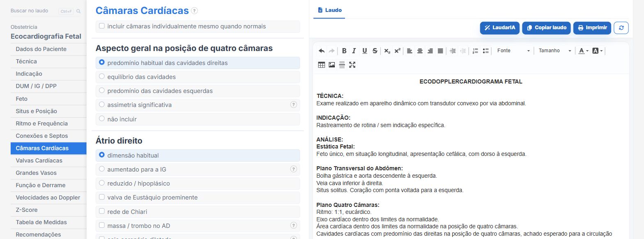
Task: Go to Valvas Cardíacas section
Action: pos(48,160)
